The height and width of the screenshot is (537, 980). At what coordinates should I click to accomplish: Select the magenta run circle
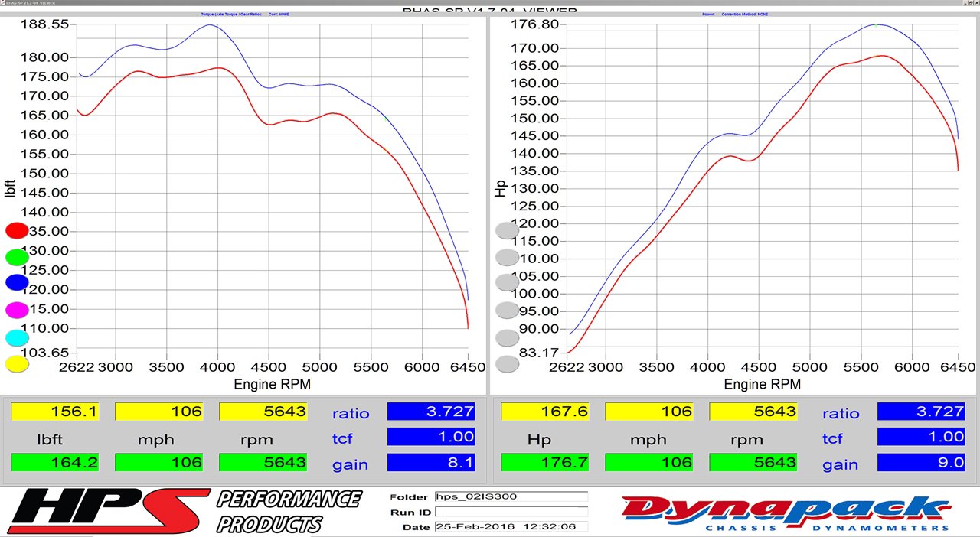pyautogui.click(x=17, y=310)
